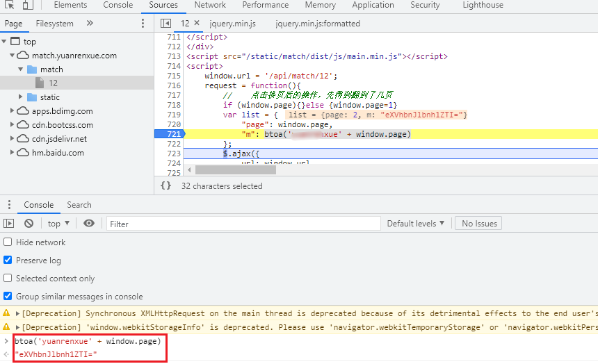
Task: Uncheck Group similar messages in console
Action: 8,296
